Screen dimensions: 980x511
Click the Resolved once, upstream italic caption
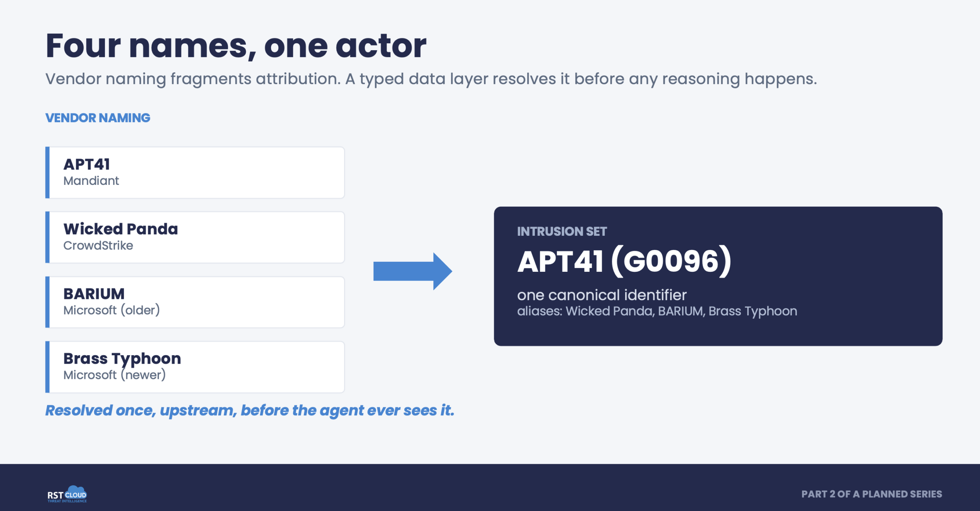250,410
